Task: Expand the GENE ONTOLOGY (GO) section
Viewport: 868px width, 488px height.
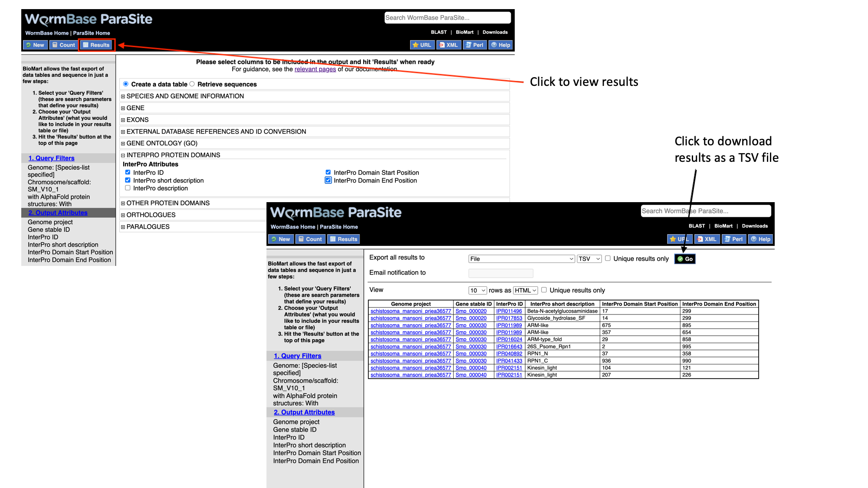Action: click(x=123, y=143)
